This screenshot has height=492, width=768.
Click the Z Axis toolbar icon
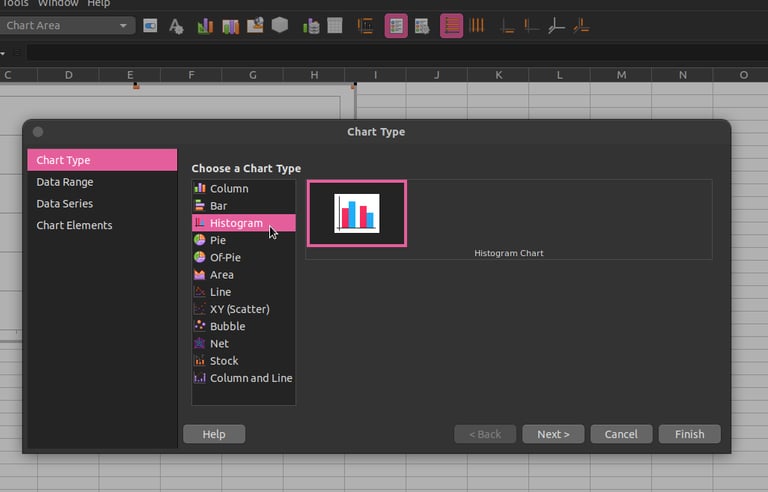556,25
